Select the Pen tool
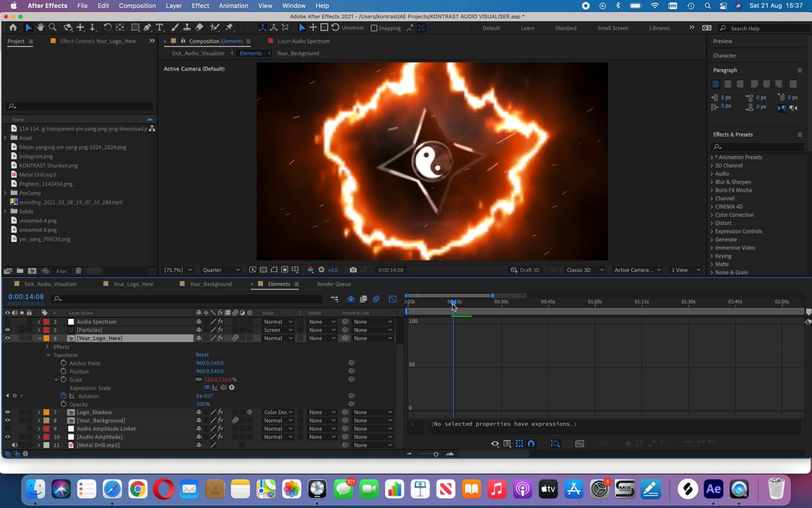 [x=147, y=28]
